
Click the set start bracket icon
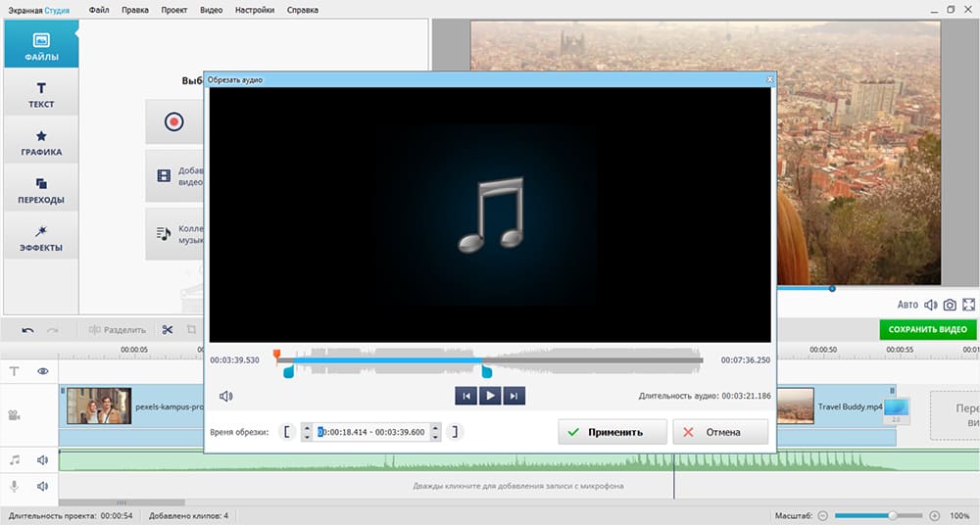tap(286, 432)
